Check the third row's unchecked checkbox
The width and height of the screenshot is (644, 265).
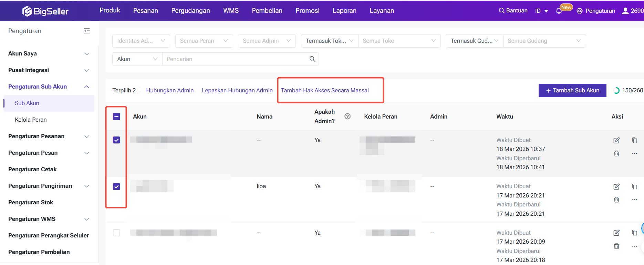point(116,233)
